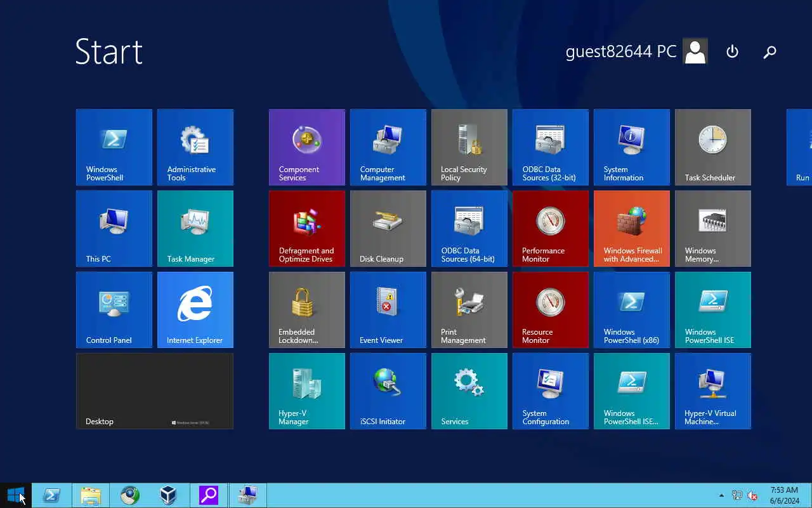
Task: Click the network status tray icon
Action: tap(737, 495)
